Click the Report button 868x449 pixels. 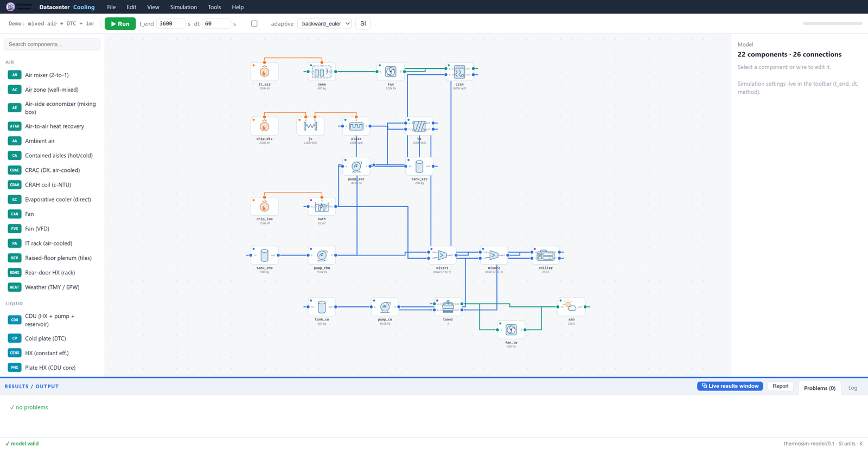pyautogui.click(x=780, y=386)
